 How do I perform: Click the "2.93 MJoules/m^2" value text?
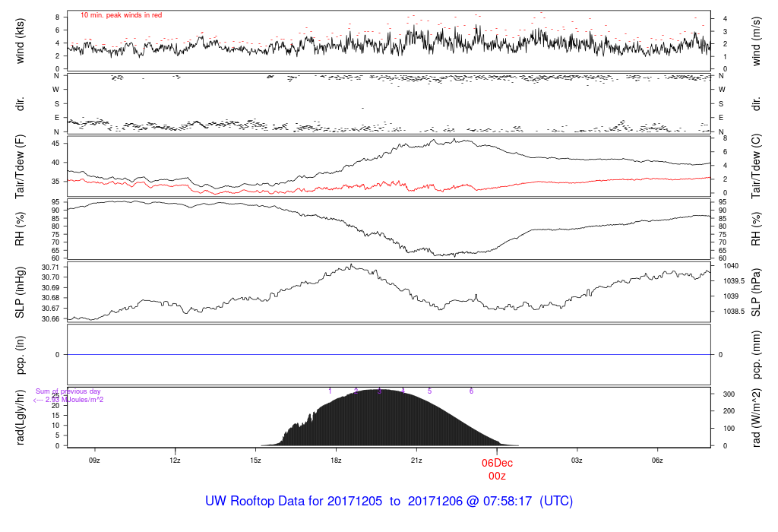tap(74, 400)
